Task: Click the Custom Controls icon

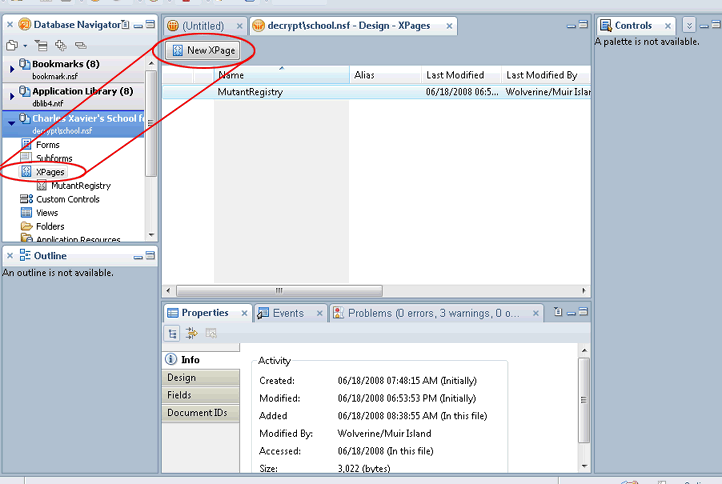Action: 26,199
